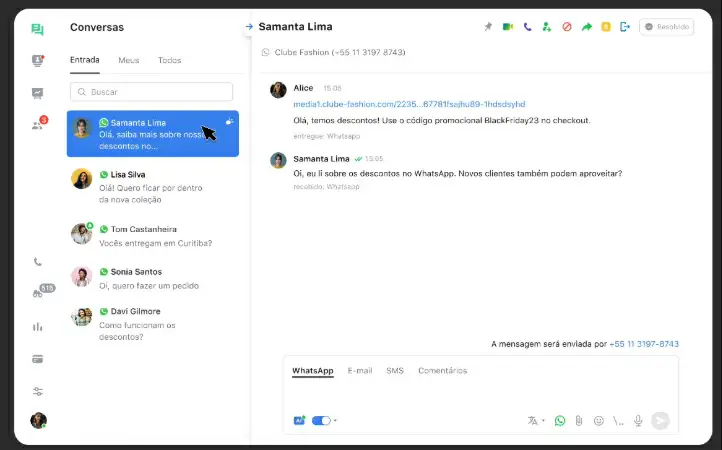
Task: Click the Clube Fashion (+55 11 3197 8743) label
Action: (340, 53)
